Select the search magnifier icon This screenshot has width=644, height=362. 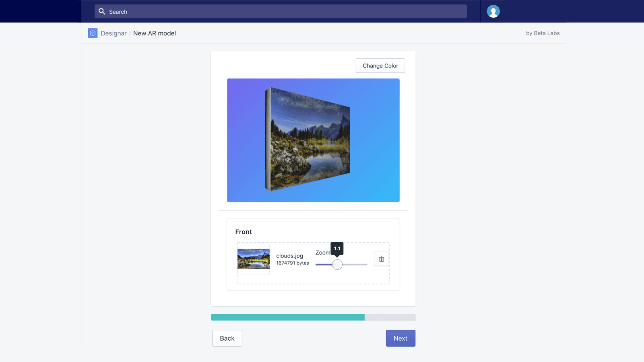[x=102, y=11]
